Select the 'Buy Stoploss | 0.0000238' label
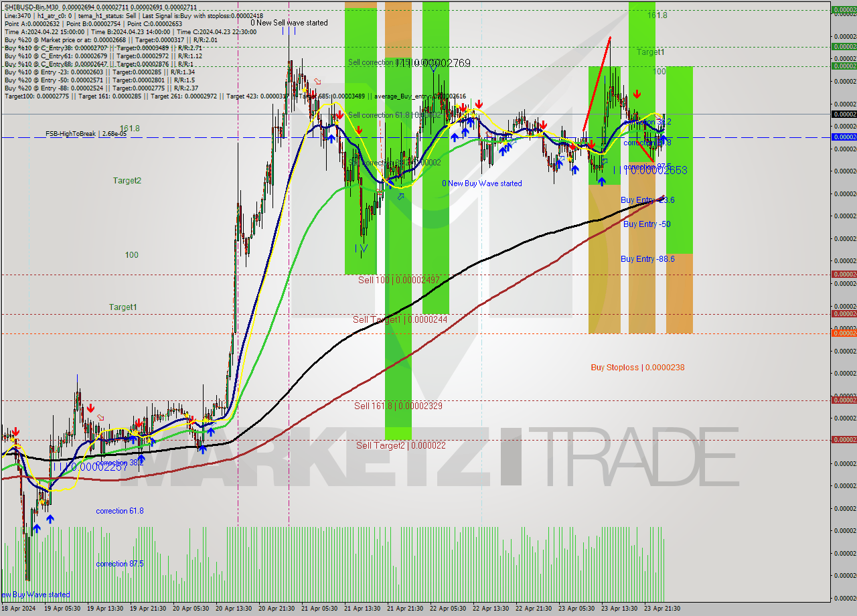This screenshot has width=857, height=616. [x=637, y=368]
